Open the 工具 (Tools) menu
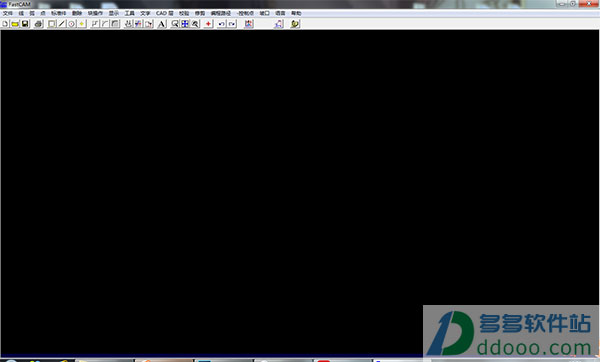600x362 pixels. pyautogui.click(x=129, y=13)
